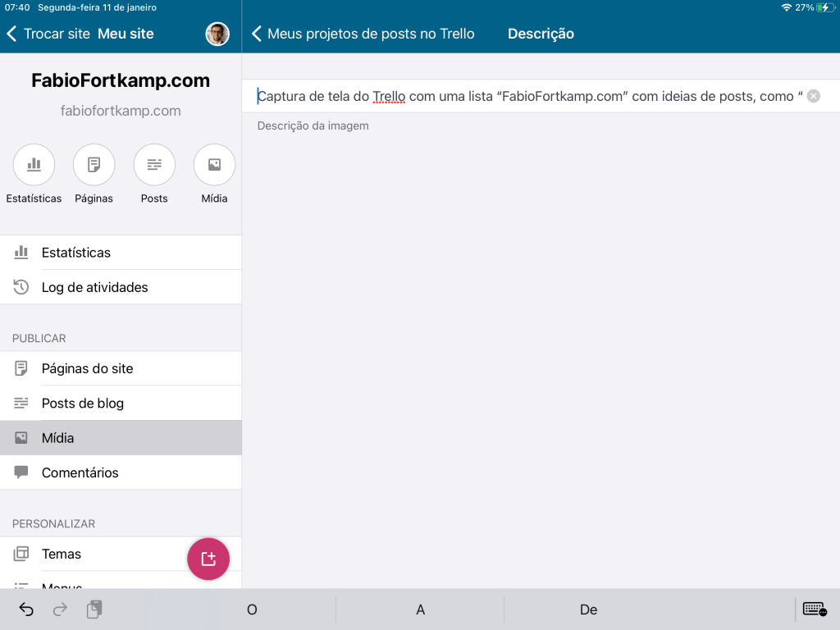
Task: Choose the "De" keyboard suggestion
Action: point(588,609)
